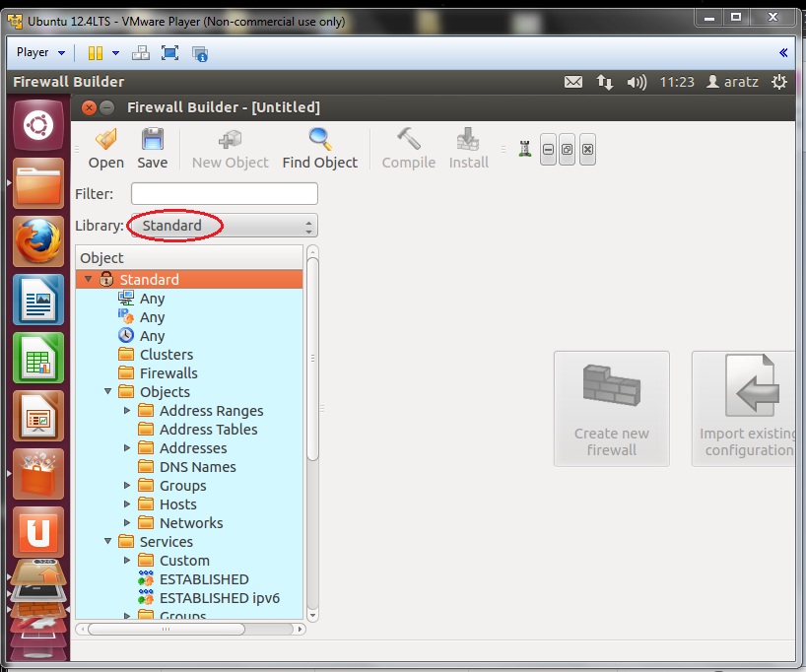Collapse the Objects folder arrow
Screen dimensions: 806x672
108,391
